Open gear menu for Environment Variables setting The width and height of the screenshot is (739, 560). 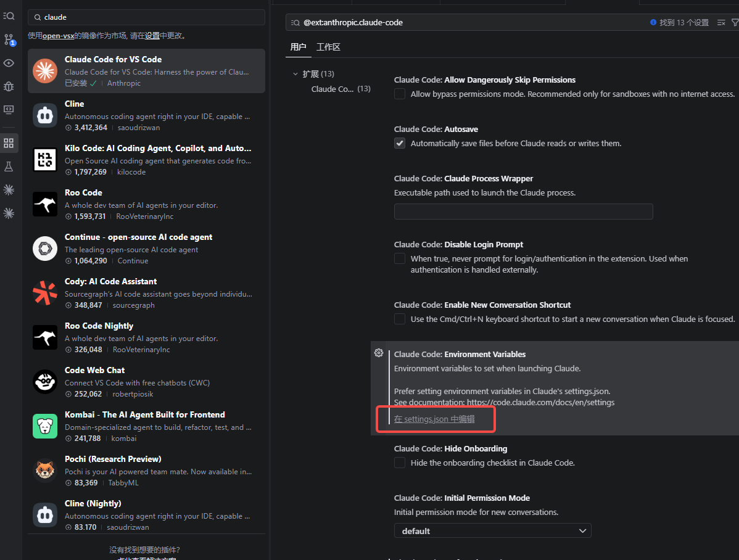coord(379,353)
